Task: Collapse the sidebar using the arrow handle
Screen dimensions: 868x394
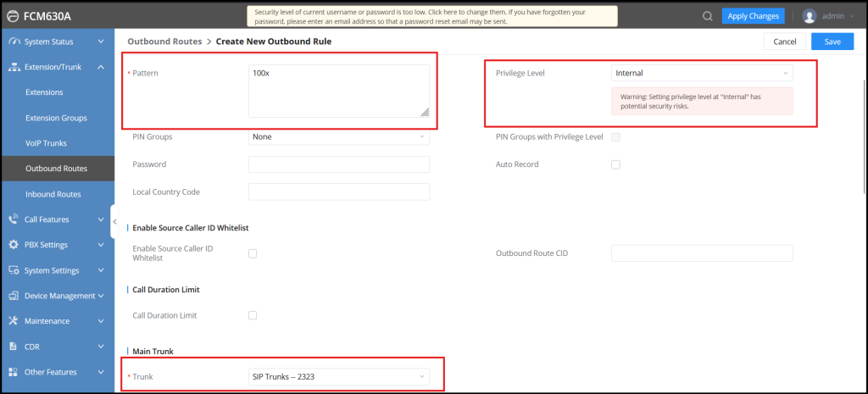Action: click(115, 221)
